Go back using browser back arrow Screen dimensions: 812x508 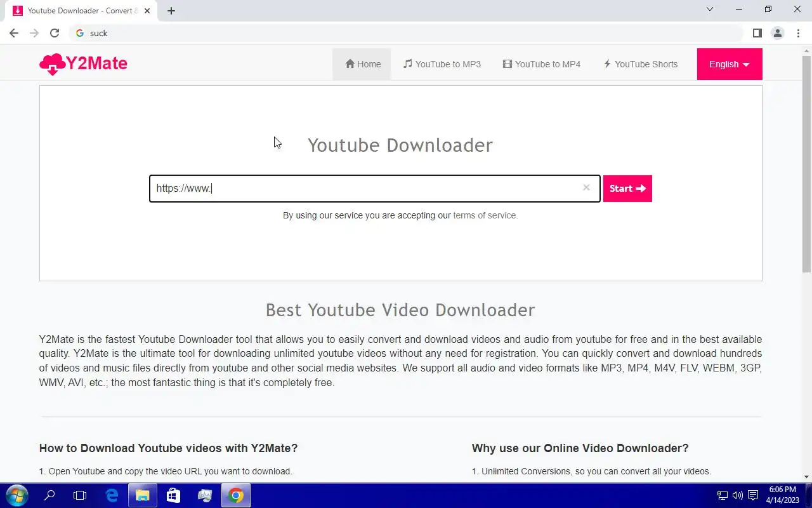(x=14, y=33)
